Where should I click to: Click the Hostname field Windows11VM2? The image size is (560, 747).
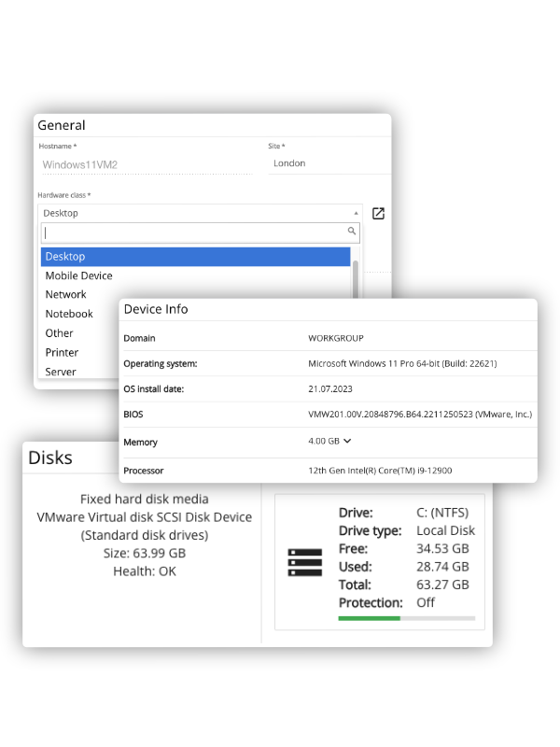coord(147,165)
